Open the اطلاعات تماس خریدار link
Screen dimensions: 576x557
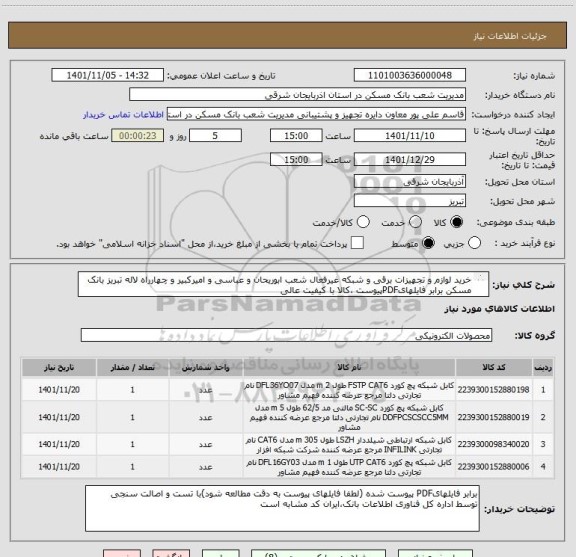pyautogui.click(x=123, y=115)
